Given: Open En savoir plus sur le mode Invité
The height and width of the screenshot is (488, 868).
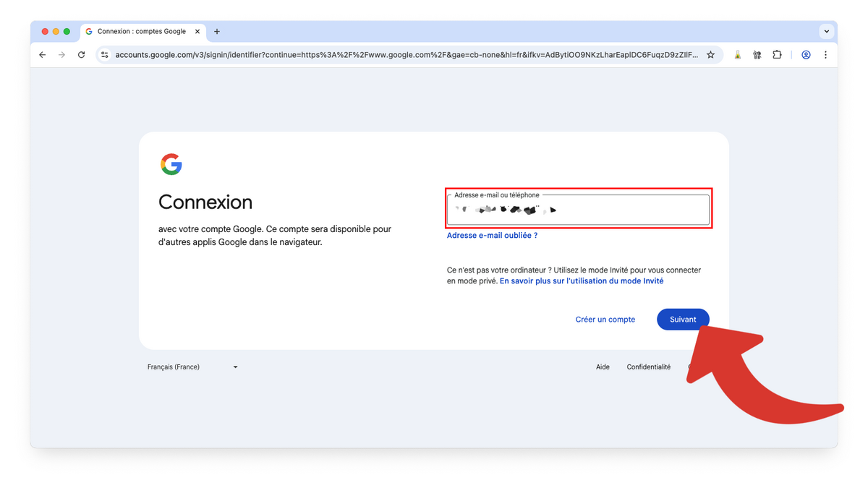Looking at the screenshot, I should 582,281.
